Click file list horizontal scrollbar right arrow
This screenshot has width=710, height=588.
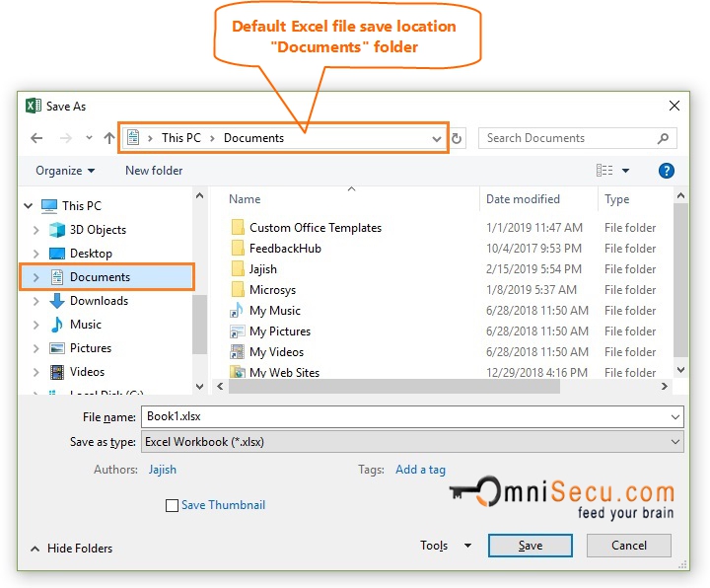click(x=665, y=387)
